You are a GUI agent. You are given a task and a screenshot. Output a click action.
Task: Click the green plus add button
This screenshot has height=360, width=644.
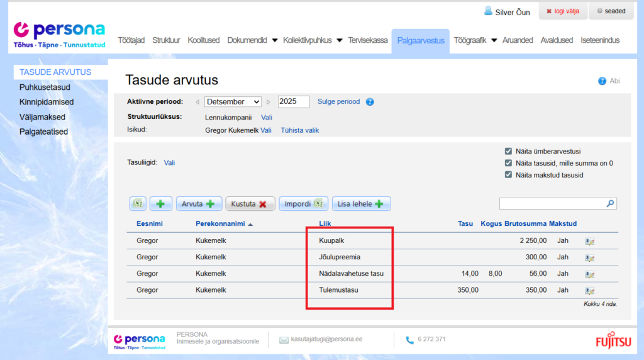[160, 204]
